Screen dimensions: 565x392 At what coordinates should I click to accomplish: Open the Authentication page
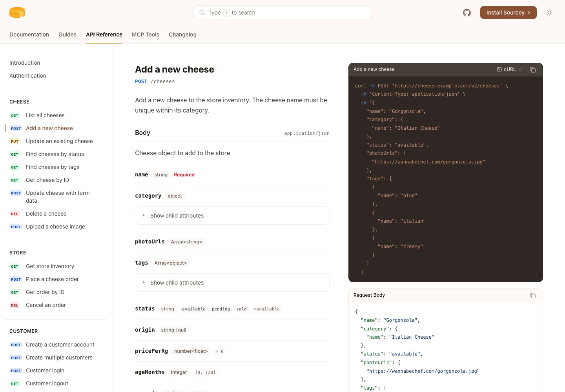[28, 76]
